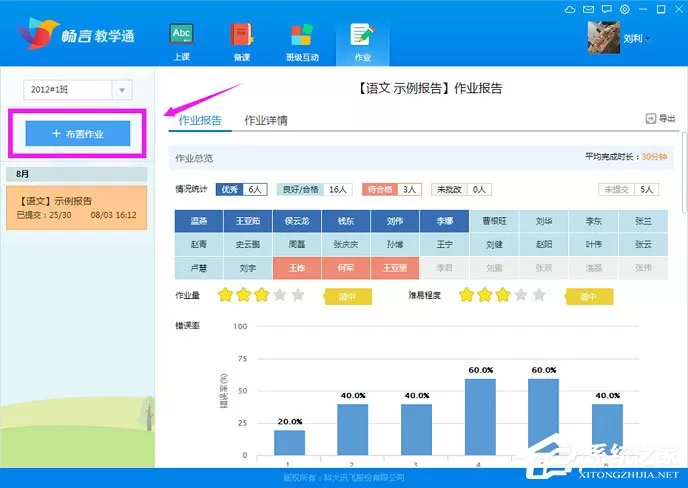Select red 王亚丽 student cell

[x=395, y=268]
